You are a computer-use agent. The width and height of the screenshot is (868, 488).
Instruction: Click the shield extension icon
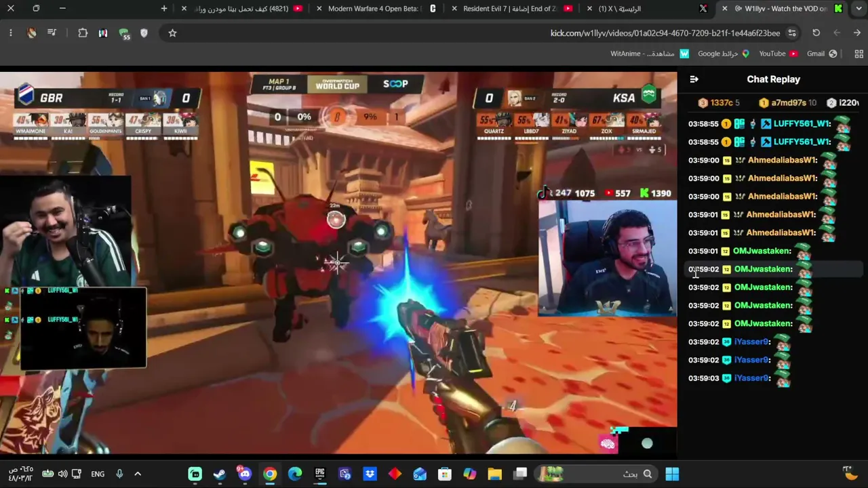tap(144, 33)
